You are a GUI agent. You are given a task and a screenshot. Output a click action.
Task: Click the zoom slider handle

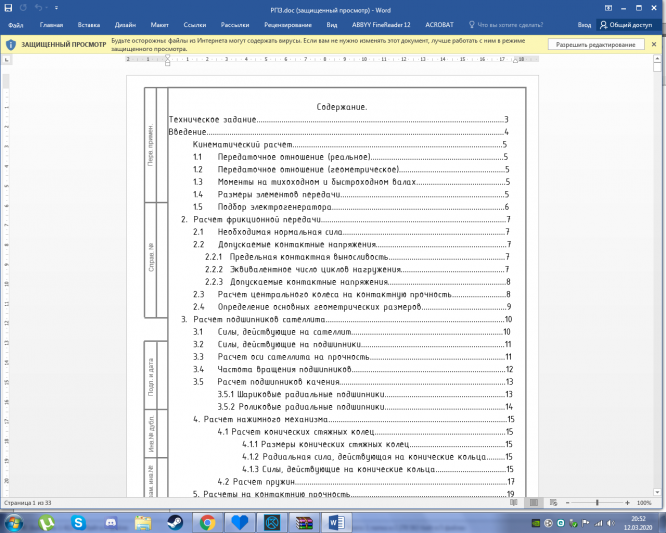(598, 503)
